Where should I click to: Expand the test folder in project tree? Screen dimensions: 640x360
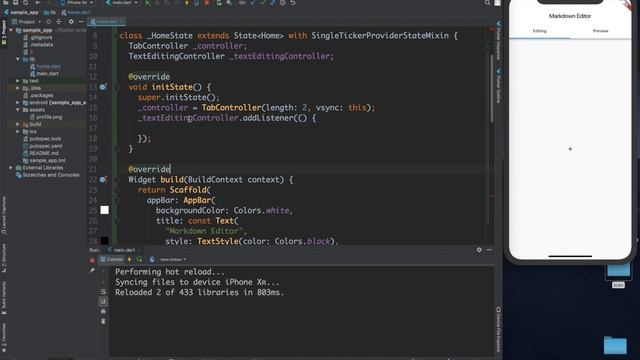pos(18,81)
